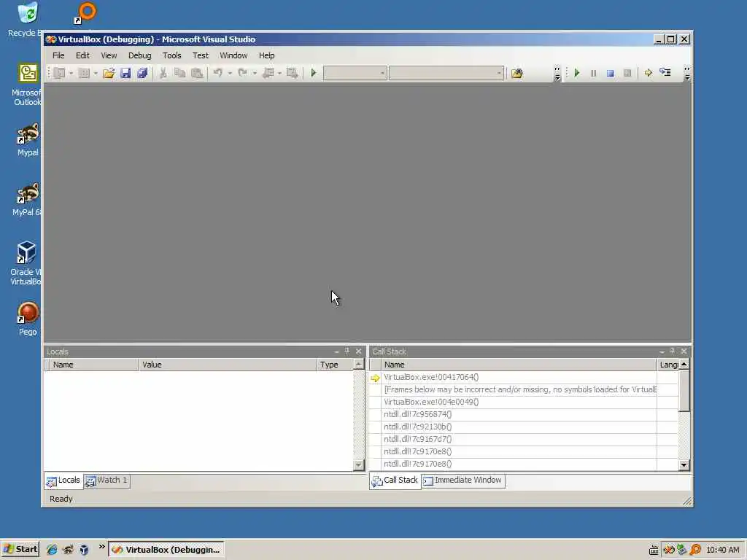The image size is (747, 560).
Task: Click the Restart debugging icon
Action: [627, 74]
